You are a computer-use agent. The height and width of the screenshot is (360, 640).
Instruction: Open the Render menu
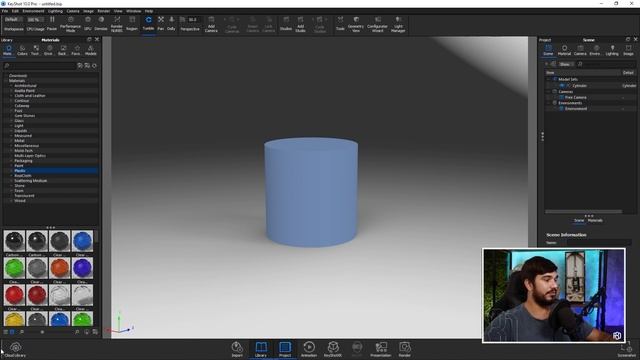(104, 11)
